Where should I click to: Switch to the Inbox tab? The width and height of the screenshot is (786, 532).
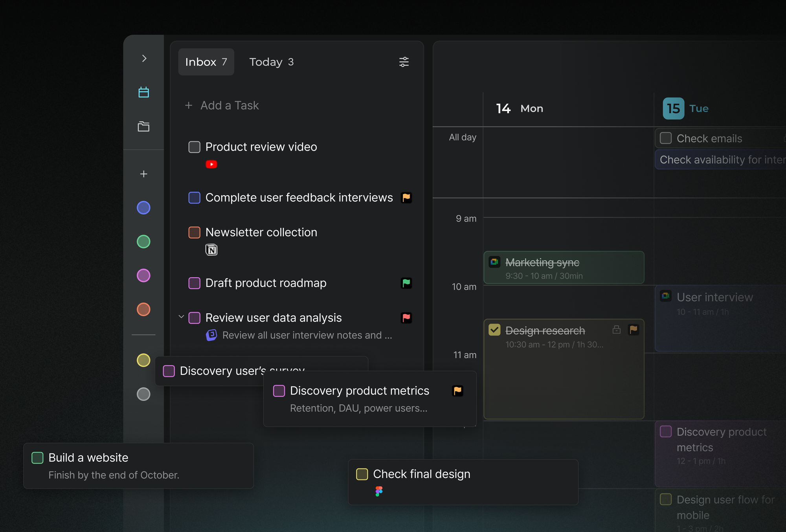click(206, 62)
